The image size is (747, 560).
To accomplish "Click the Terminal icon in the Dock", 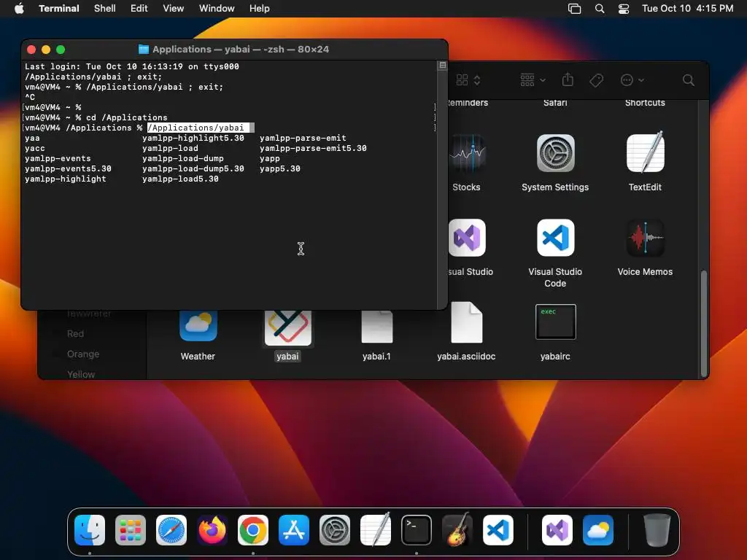I will (417, 529).
